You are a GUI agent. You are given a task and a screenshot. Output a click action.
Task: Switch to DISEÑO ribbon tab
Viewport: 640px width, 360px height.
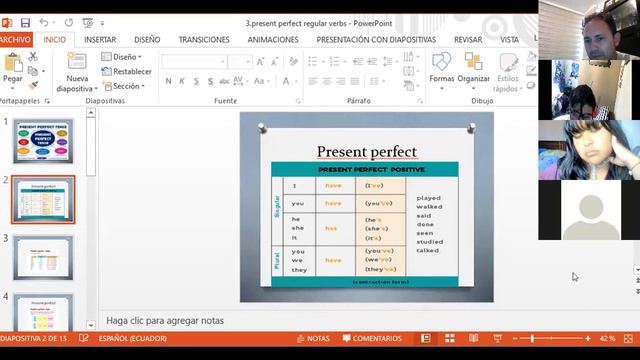[147, 40]
